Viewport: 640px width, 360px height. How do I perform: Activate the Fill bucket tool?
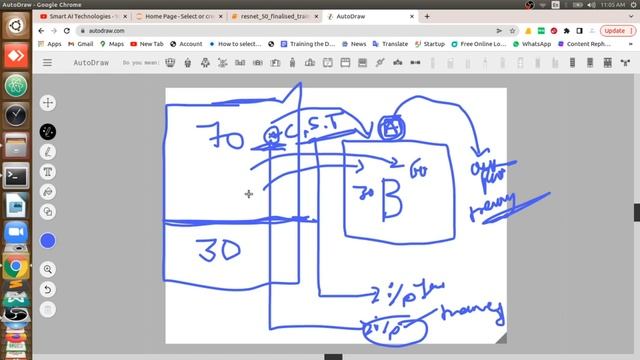coord(48,191)
